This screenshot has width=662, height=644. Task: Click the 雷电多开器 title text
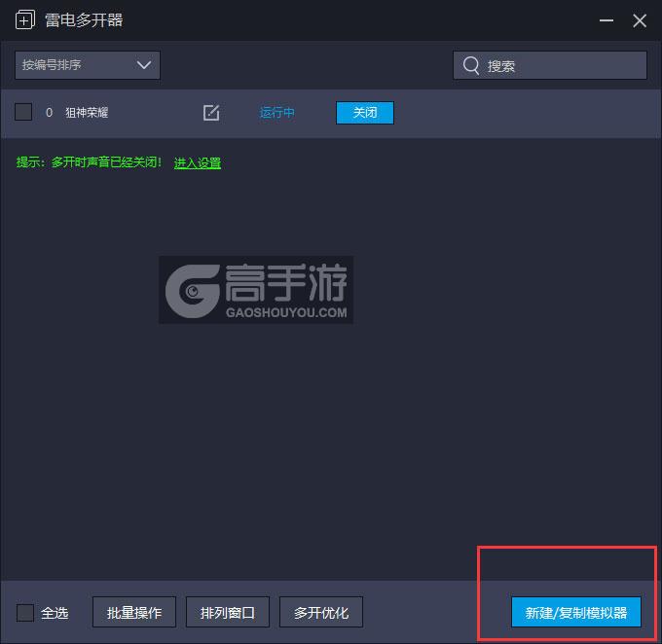pos(84,20)
